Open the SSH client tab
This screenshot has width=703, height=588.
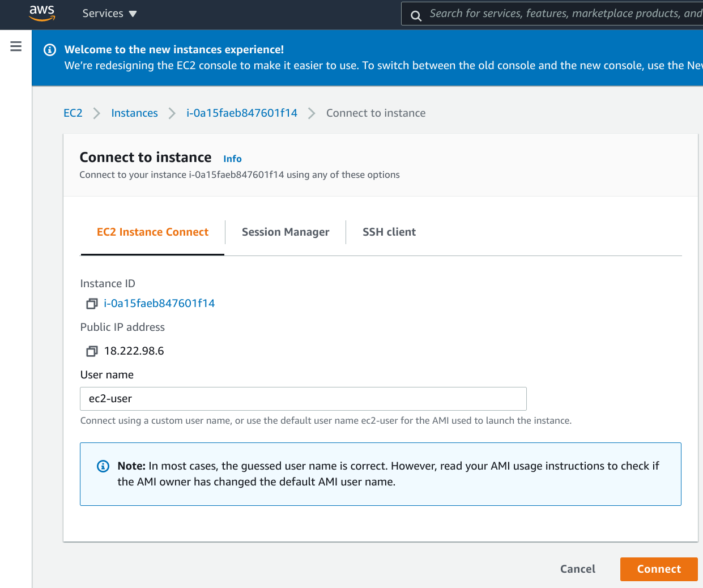(390, 232)
